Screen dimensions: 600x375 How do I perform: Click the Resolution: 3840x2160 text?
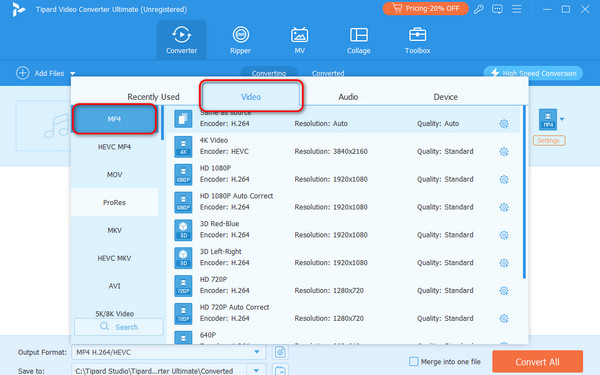(331, 152)
